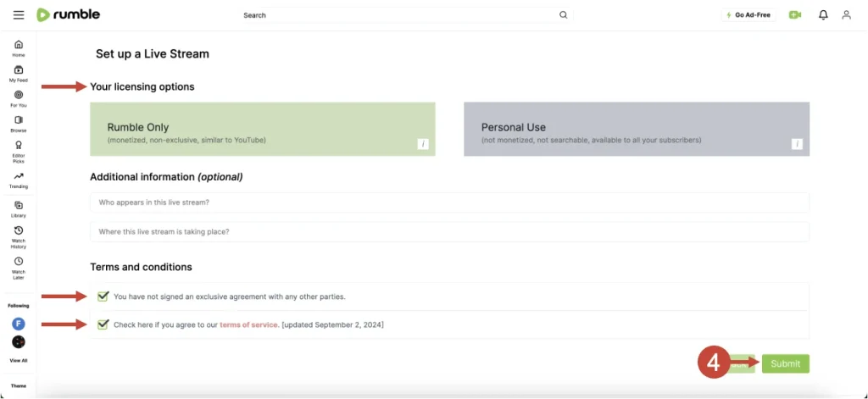Screen dimensions: 868x399
Task: Click the Submit button
Action: coord(785,363)
